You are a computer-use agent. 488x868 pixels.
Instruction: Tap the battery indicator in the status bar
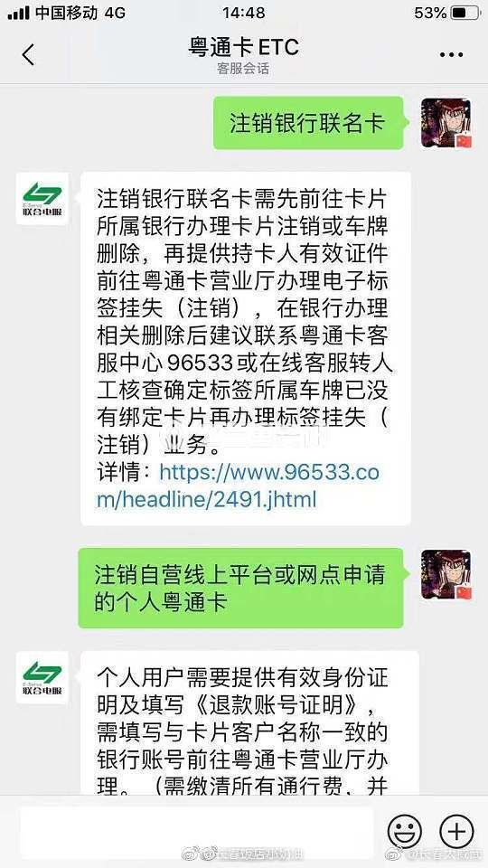(465, 13)
